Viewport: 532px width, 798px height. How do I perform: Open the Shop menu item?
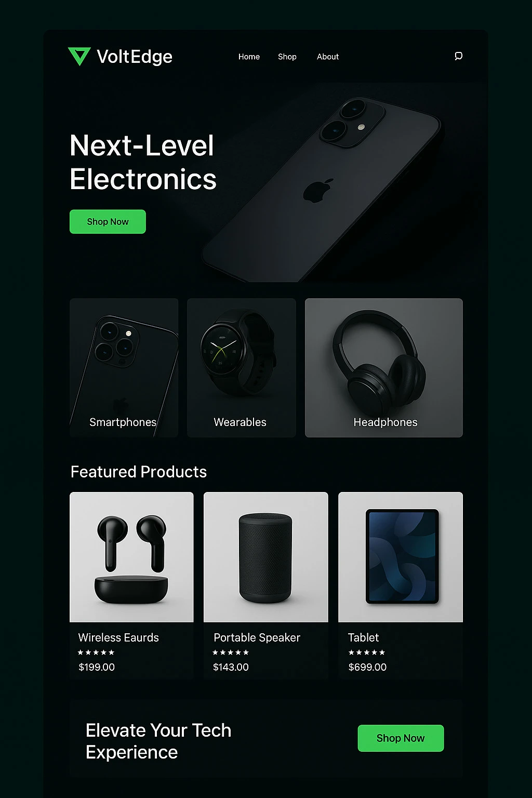(287, 57)
